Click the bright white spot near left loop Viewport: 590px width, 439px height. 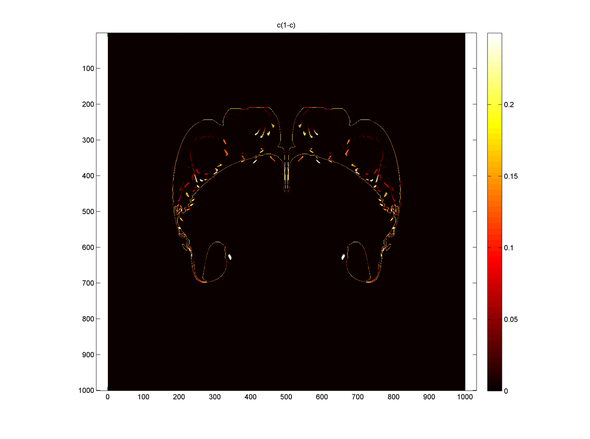[230, 257]
